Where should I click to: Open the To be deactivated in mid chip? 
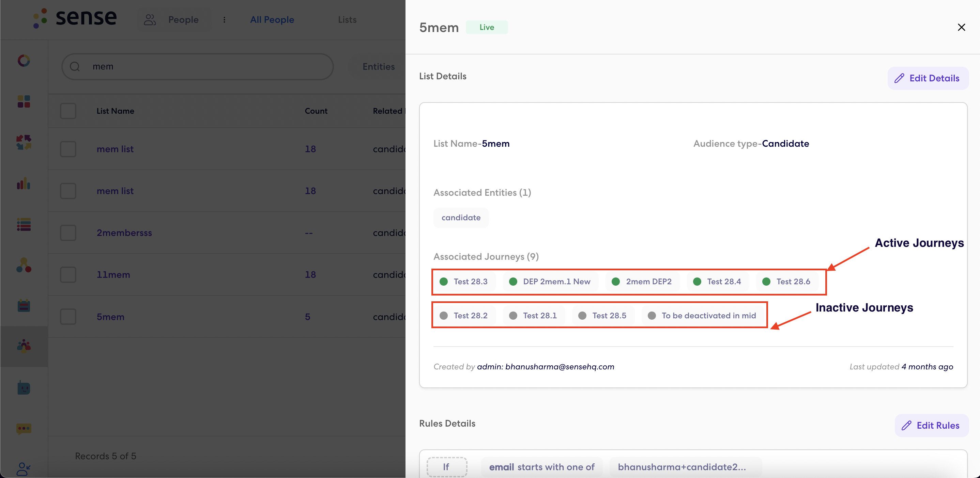[x=702, y=315]
